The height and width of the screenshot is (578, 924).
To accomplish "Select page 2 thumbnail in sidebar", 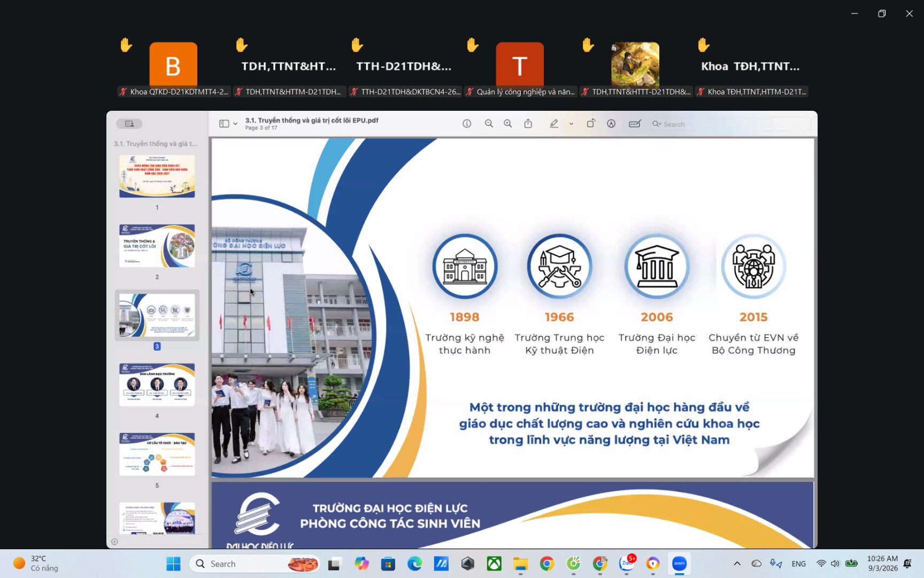I will [157, 246].
